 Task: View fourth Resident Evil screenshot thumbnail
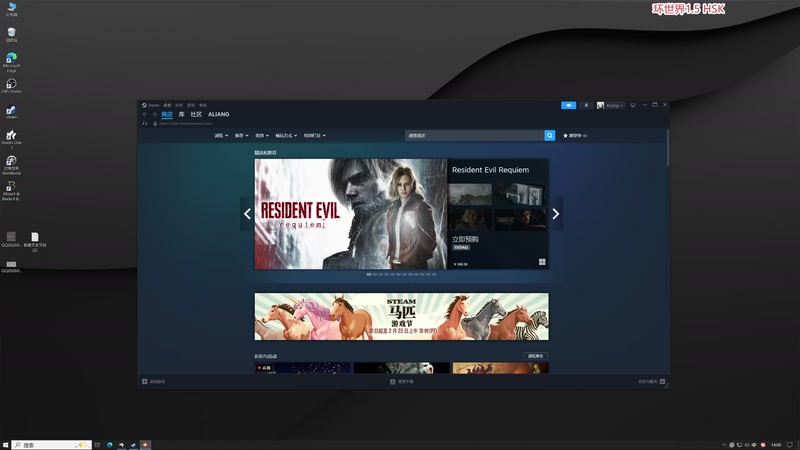tap(520, 220)
